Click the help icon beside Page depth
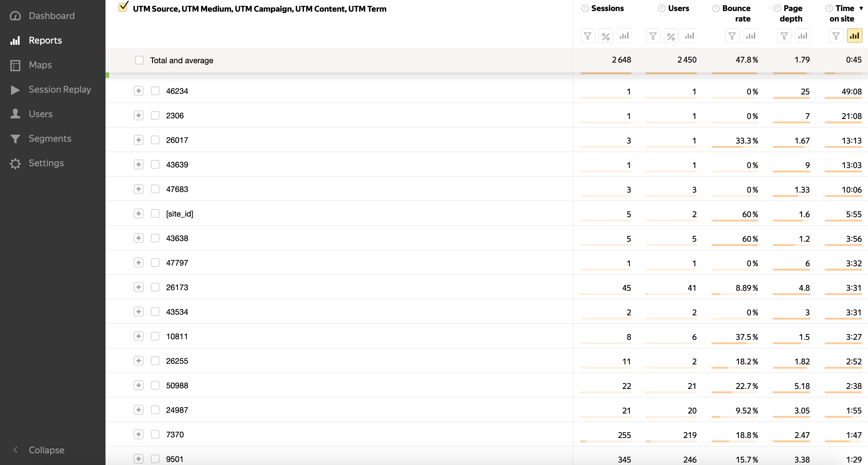Viewport: 868px width, 465px height. coord(777,8)
